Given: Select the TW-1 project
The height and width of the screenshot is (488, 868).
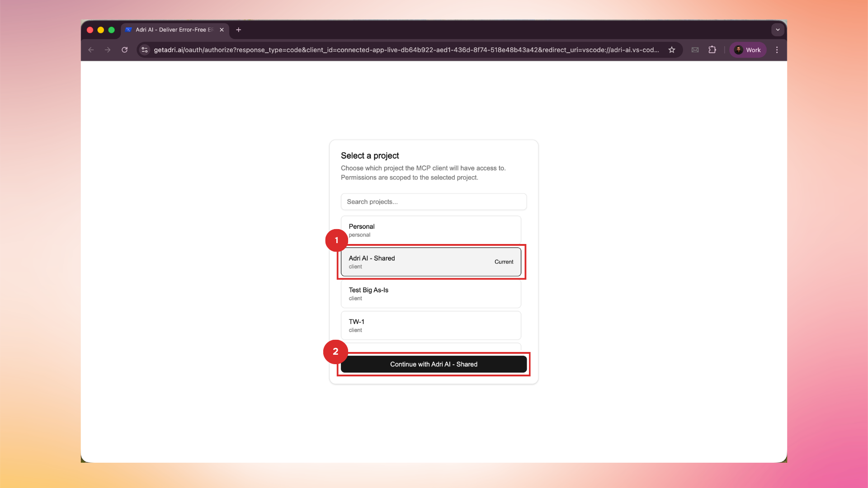Looking at the screenshot, I should [x=431, y=325].
